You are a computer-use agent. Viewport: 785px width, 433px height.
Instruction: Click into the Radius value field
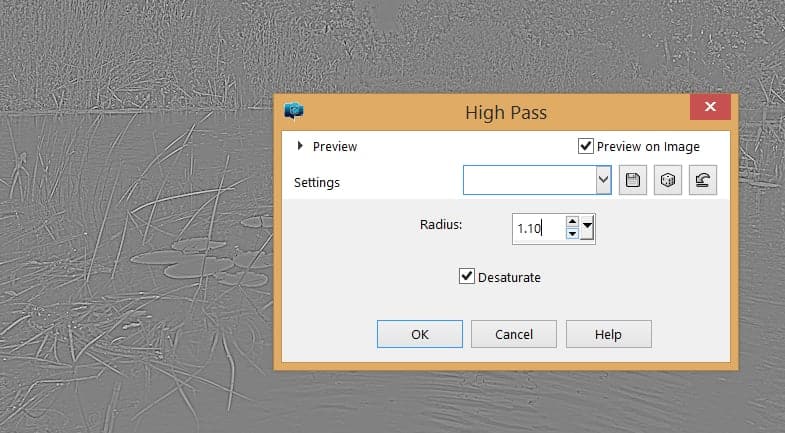[536, 229]
